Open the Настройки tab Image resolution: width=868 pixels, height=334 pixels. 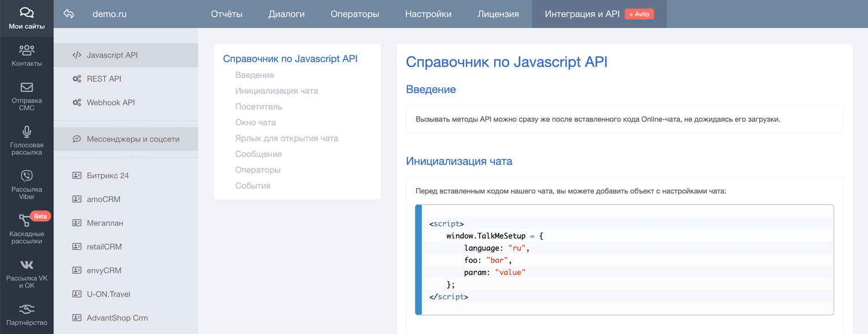tap(428, 14)
